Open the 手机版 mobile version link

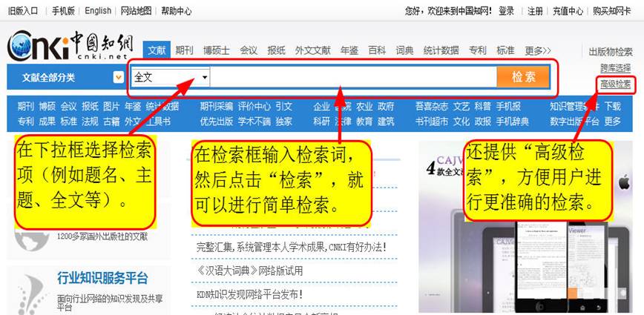(x=63, y=11)
